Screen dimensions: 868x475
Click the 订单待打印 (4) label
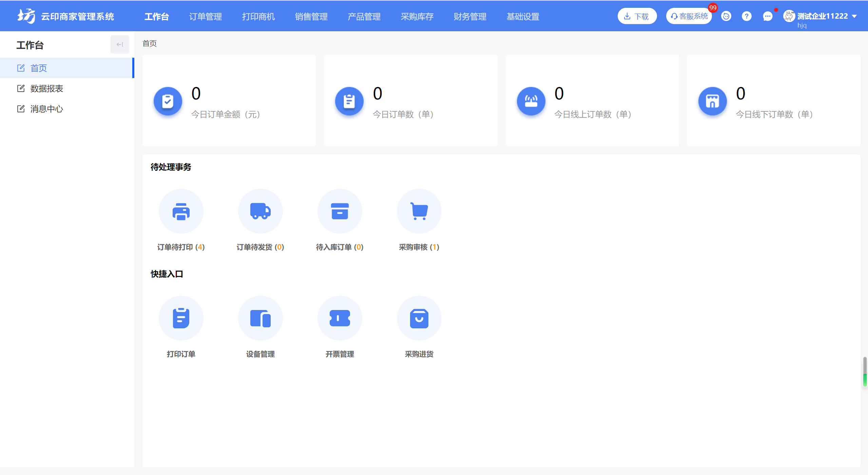point(181,247)
